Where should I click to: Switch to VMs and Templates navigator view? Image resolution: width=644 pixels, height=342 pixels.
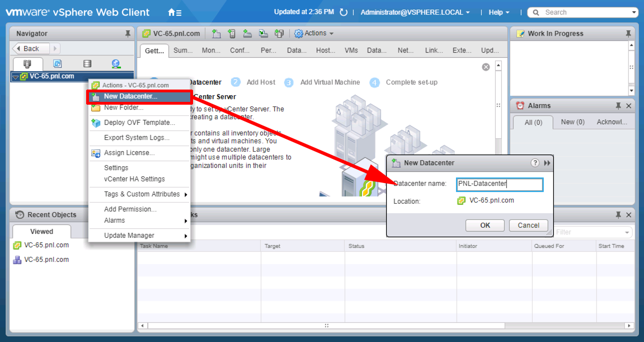[x=58, y=64]
